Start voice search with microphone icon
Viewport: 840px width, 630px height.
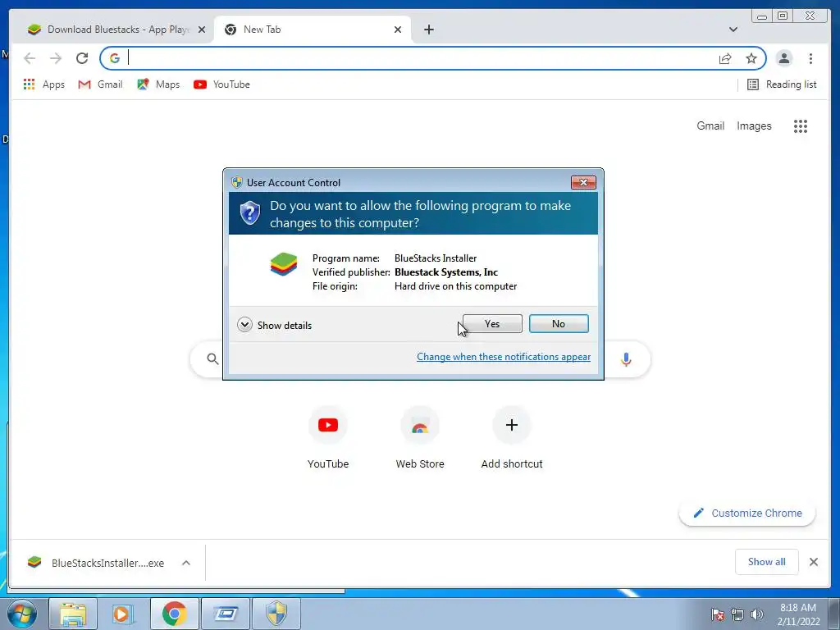tap(626, 359)
